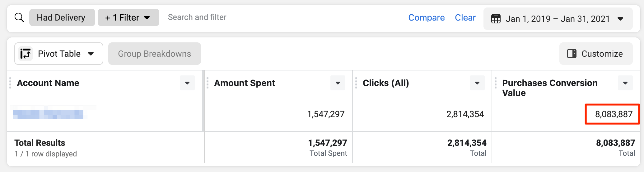
Task: Open the Account Name column options arrow
Action: [187, 83]
